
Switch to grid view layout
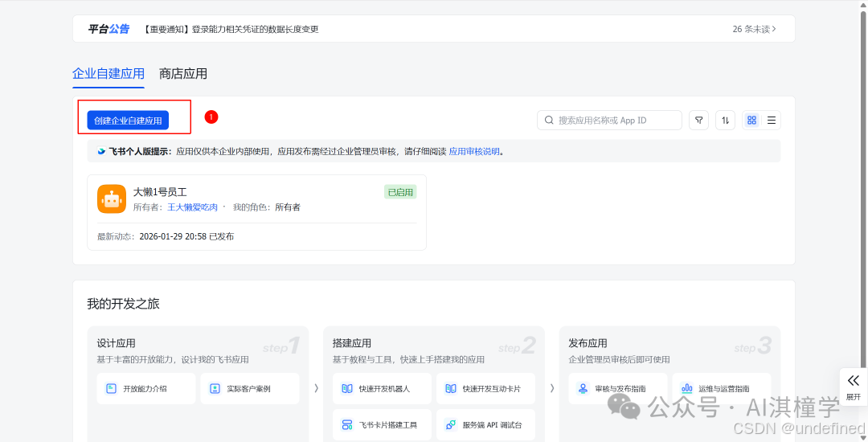coord(751,120)
